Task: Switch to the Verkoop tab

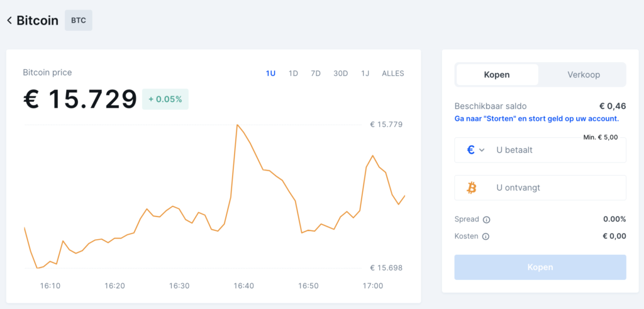Action: (584, 75)
